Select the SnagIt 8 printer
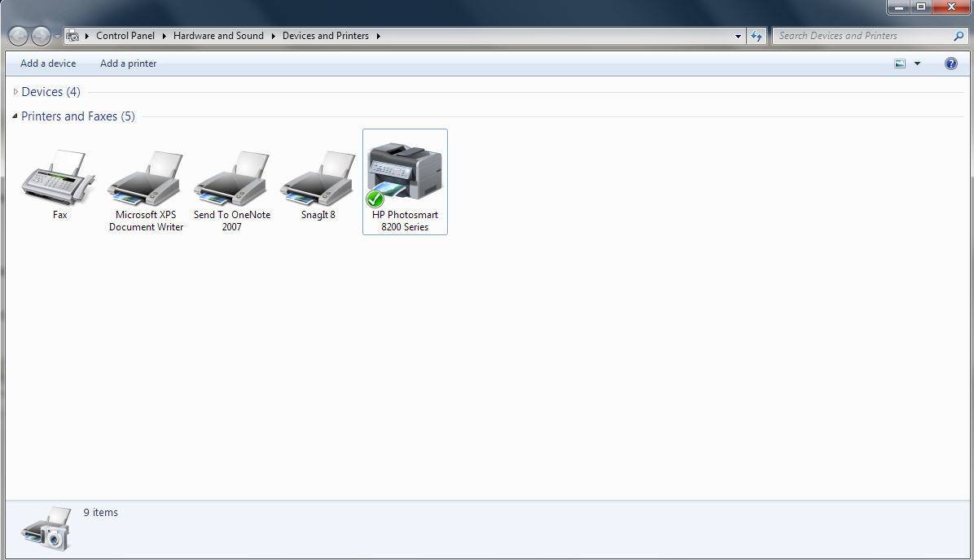974x560 pixels. tap(317, 177)
